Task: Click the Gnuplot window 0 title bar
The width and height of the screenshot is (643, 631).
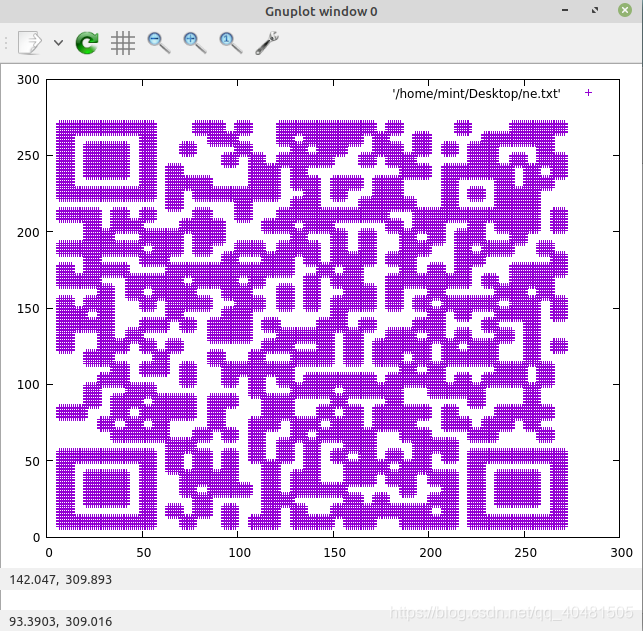Action: 321,11
